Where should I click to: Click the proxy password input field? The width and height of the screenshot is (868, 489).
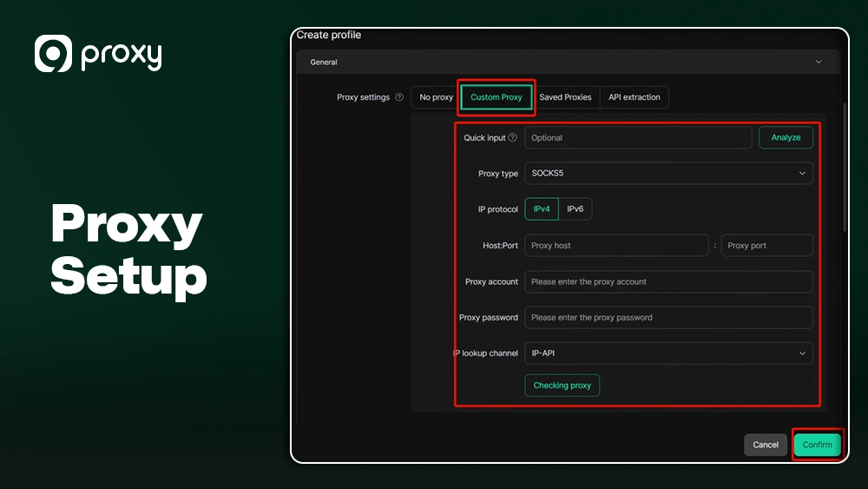(x=668, y=317)
